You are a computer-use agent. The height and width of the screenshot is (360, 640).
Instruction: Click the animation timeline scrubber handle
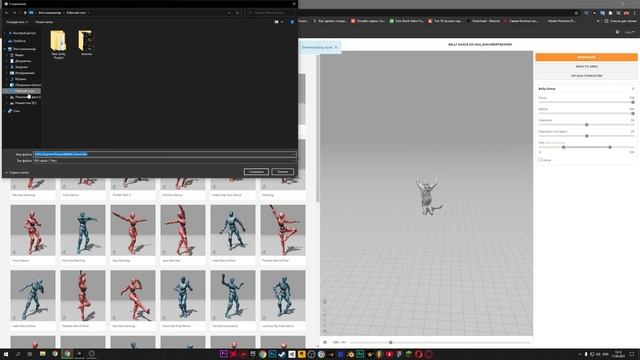tap(390, 342)
